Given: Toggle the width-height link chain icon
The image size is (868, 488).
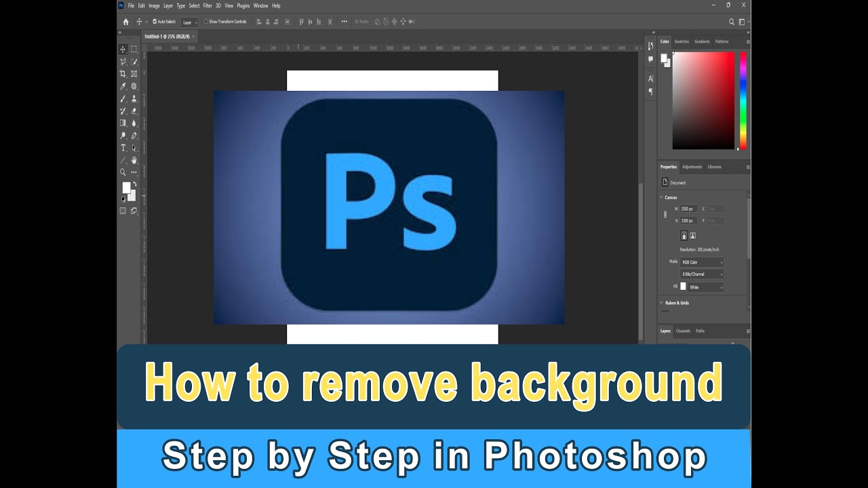Looking at the screenshot, I should [x=665, y=214].
